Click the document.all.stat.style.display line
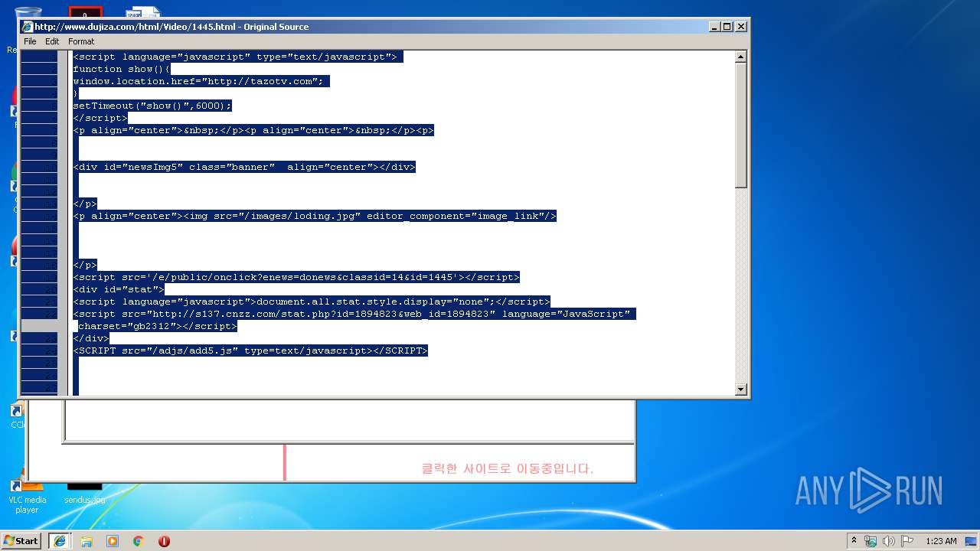980x551 pixels. pyautogui.click(x=312, y=302)
